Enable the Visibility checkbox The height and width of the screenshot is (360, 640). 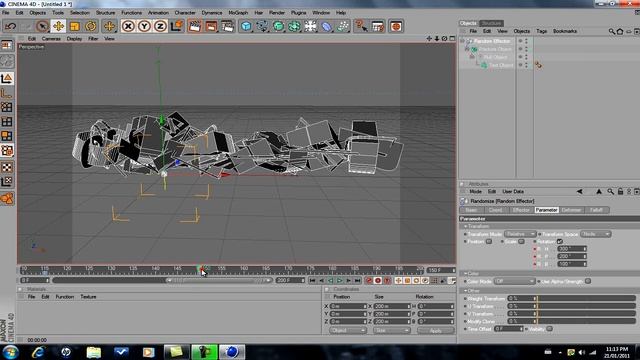[549, 329]
